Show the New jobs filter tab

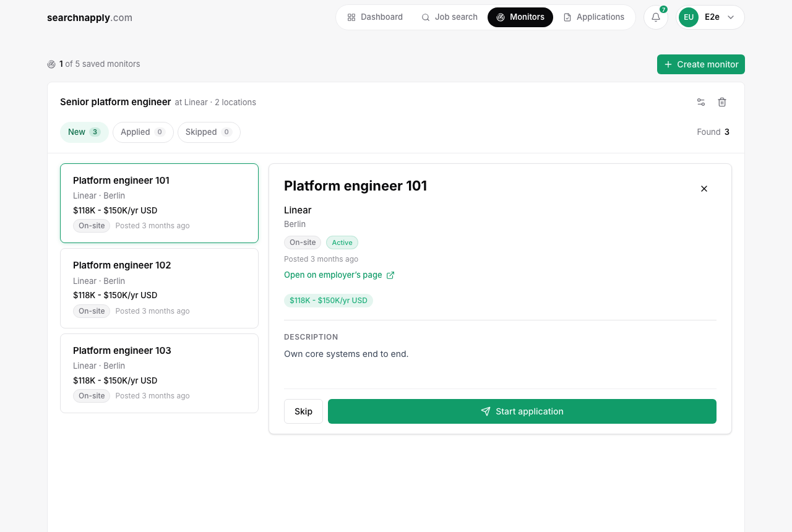coord(84,132)
